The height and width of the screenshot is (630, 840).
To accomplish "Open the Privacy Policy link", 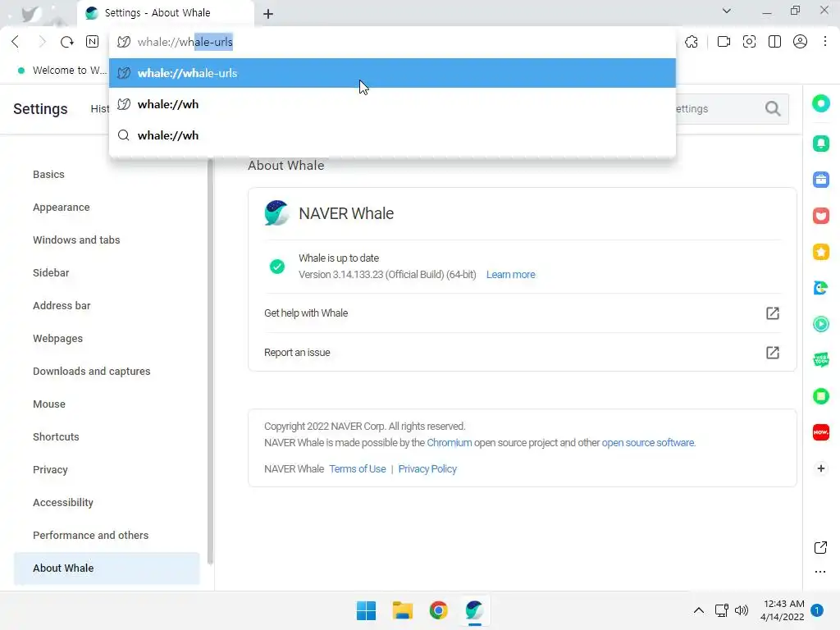I will coord(427,468).
